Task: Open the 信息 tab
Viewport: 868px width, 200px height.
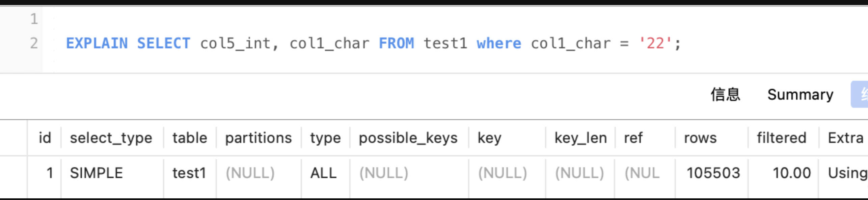Action: 725,95
